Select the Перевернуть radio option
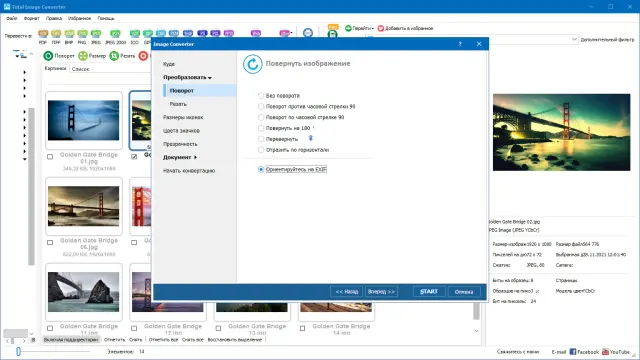Viewport: 640px width, 360px height. [x=261, y=139]
